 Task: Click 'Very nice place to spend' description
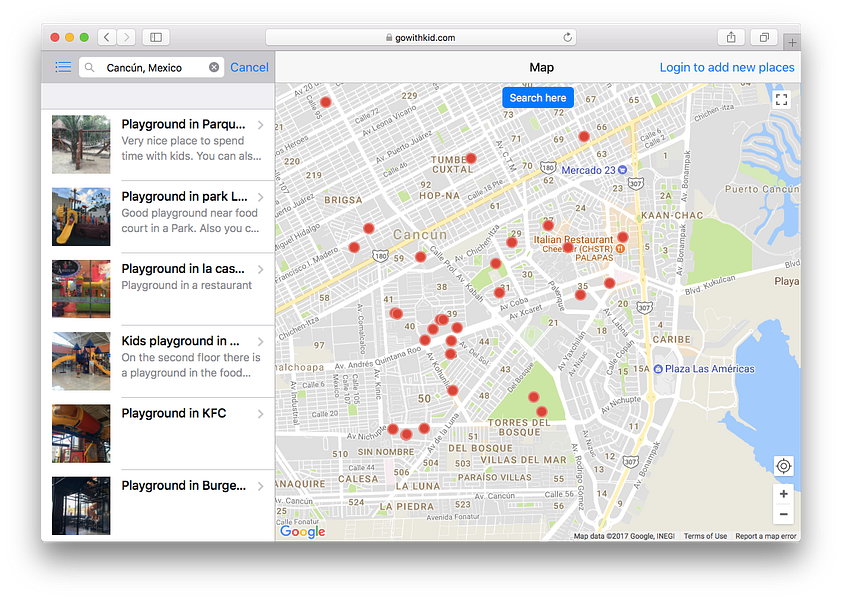click(183, 141)
